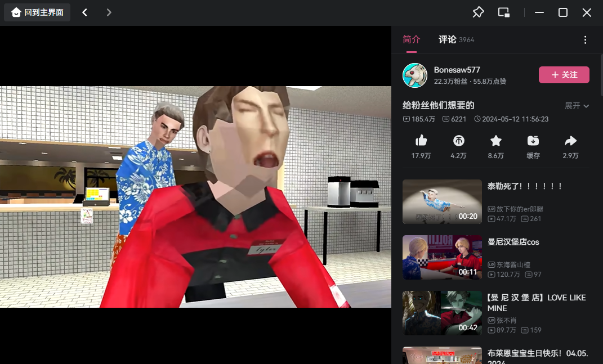This screenshot has height=364, width=603.
Task: Open the three-dot more options menu
Action: [585, 40]
